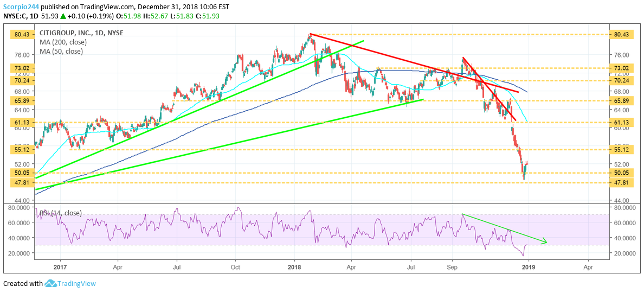
Task: Click the 61.13 level tag on the right scale
Action: pos(620,122)
